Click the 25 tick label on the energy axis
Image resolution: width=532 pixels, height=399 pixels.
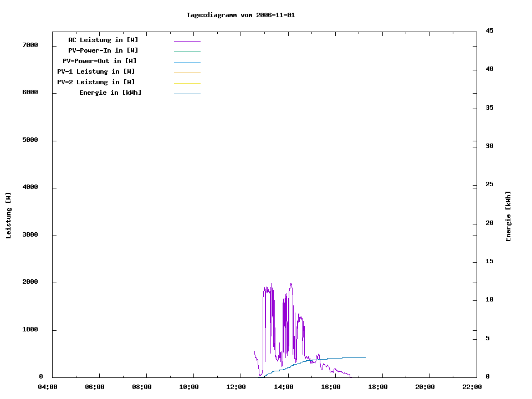489,184
